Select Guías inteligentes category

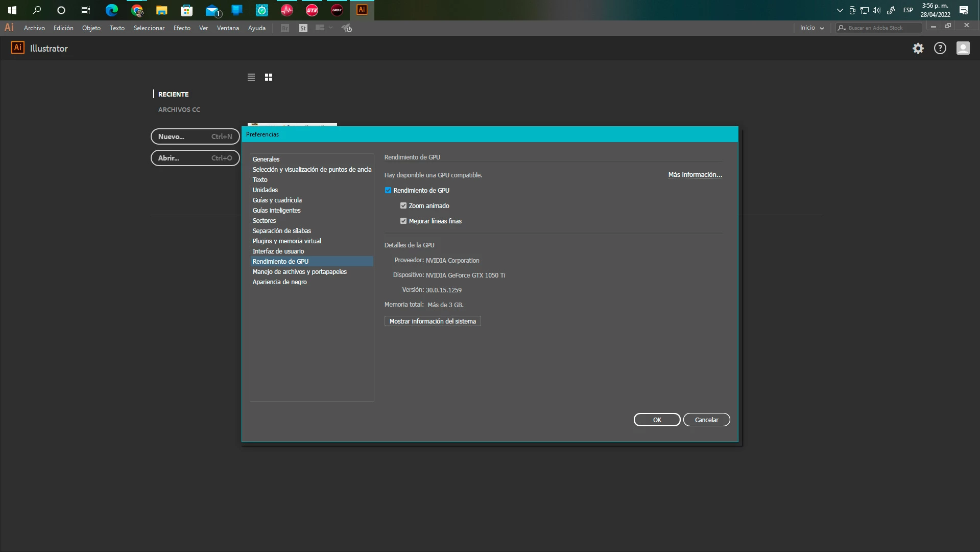coord(312,211)
